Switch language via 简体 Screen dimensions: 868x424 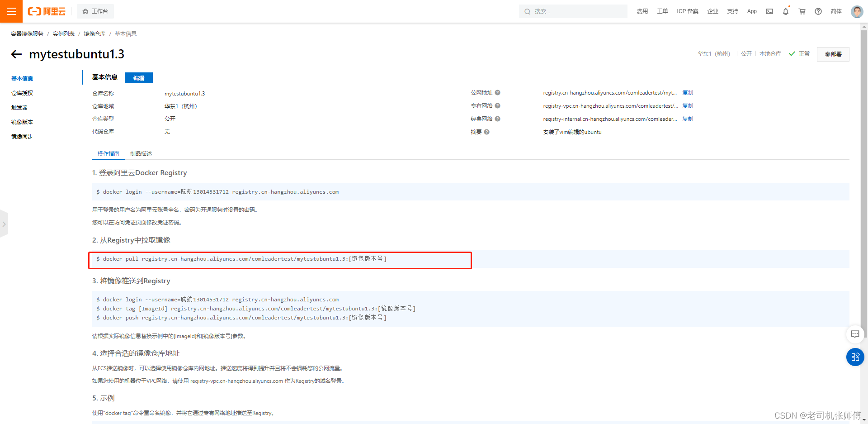tap(836, 11)
